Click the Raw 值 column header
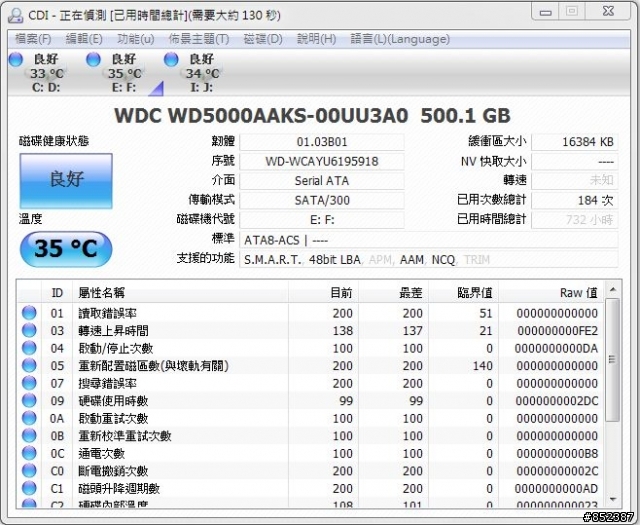Screen dimensions: 640x525 click(x=551, y=293)
